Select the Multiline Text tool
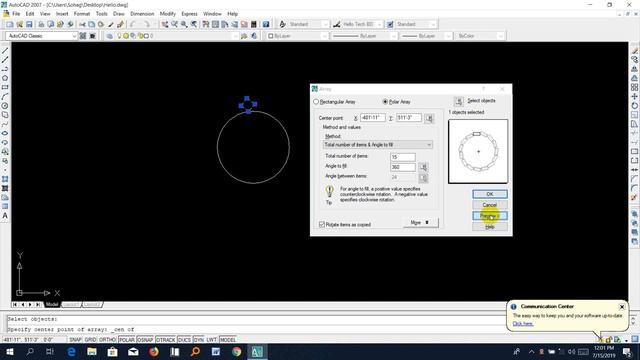The image size is (640, 360). [x=5, y=216]
